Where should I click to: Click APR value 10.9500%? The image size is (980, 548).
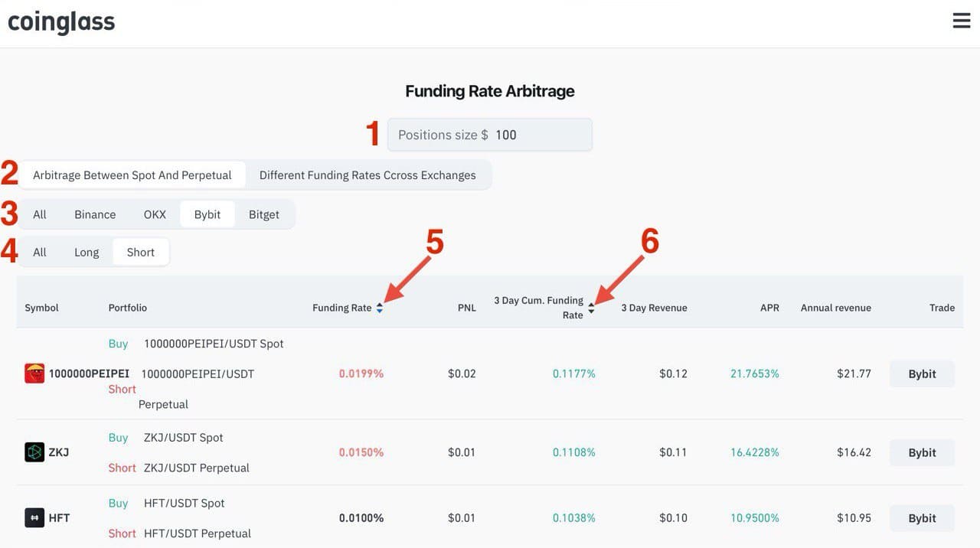(755, 518)
